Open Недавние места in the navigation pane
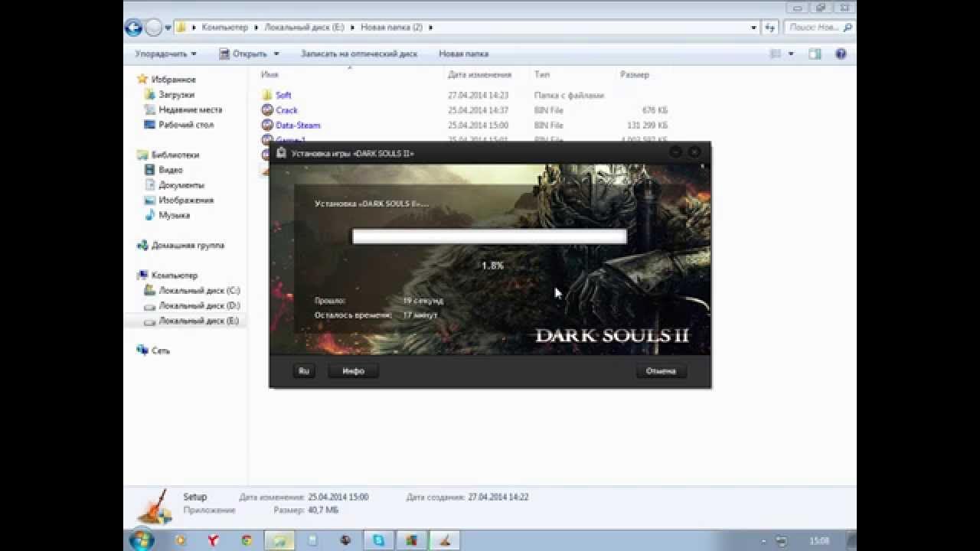980x551 pixels. coord(182,109)
